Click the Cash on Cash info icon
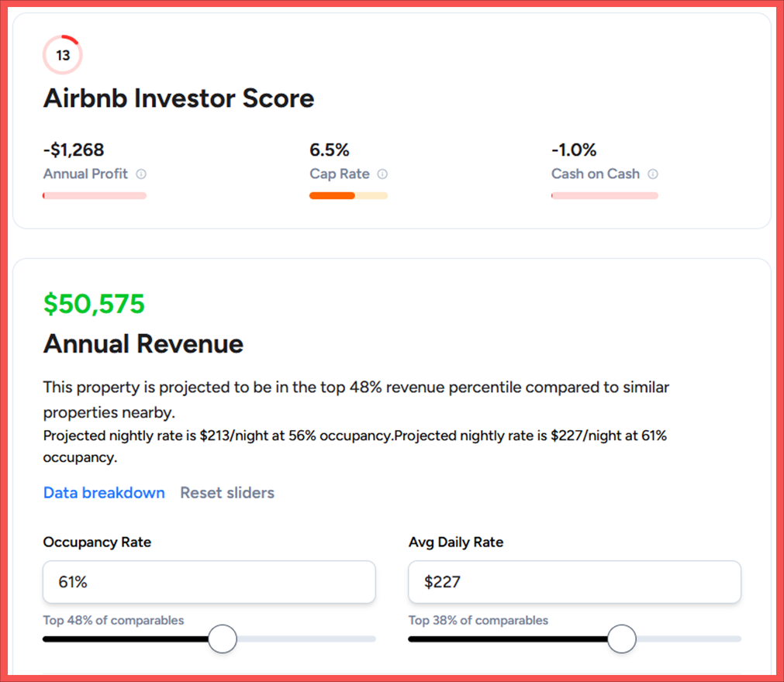784x682 pixels. pos(653,174)
